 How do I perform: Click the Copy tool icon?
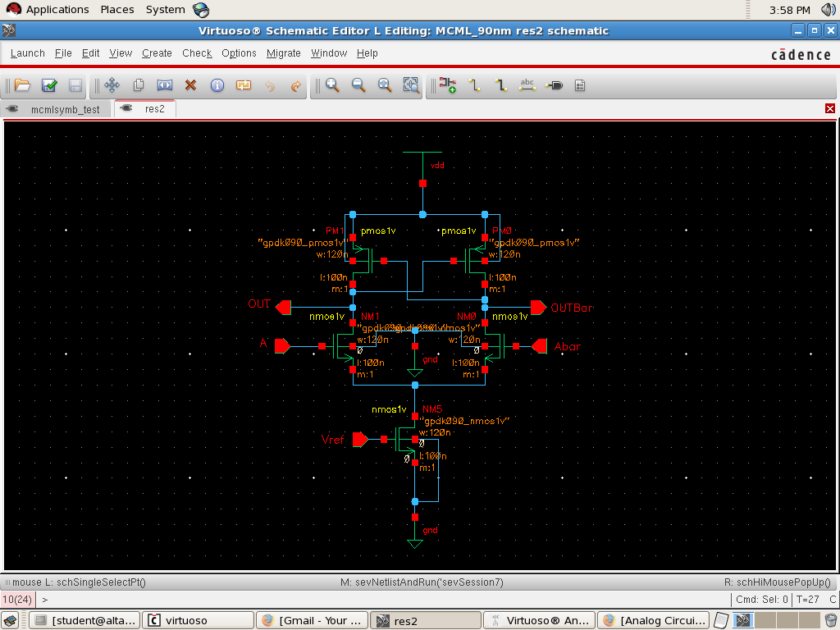point(139,85)
